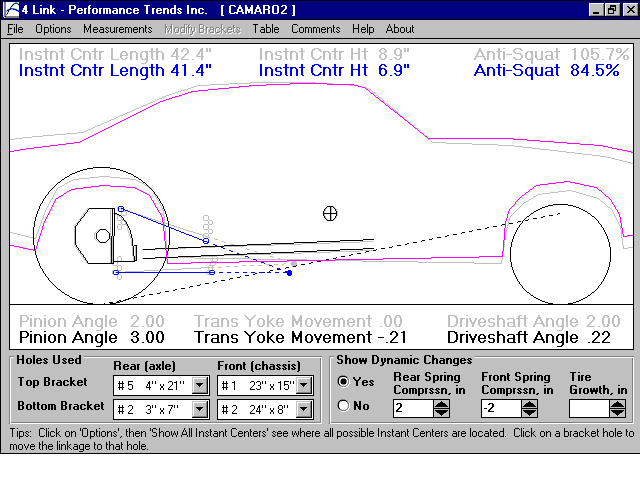Select No for Show Dynamic Changes
The width and height of the screenshot is (640, 480).
click(344, 406)
